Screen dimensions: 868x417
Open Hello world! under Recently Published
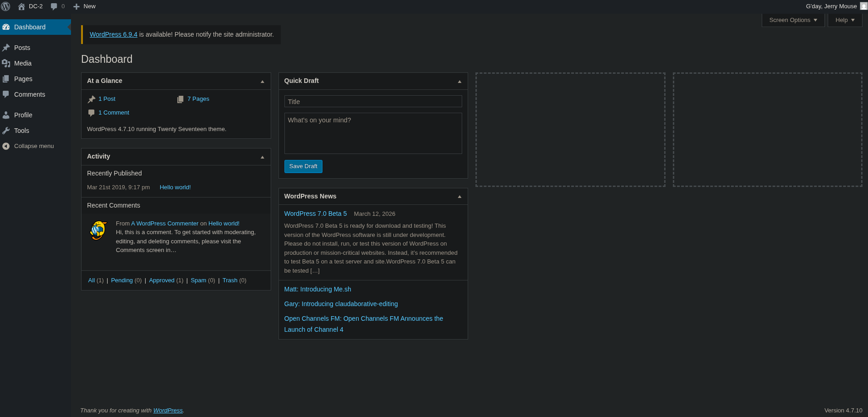[x=175, y=187]
